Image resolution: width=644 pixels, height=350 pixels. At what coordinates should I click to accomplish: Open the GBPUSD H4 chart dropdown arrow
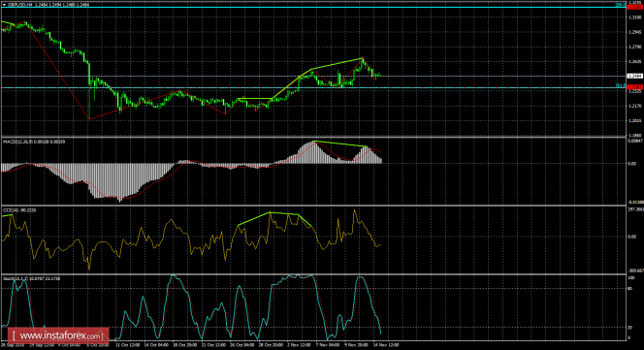point(5,5)
